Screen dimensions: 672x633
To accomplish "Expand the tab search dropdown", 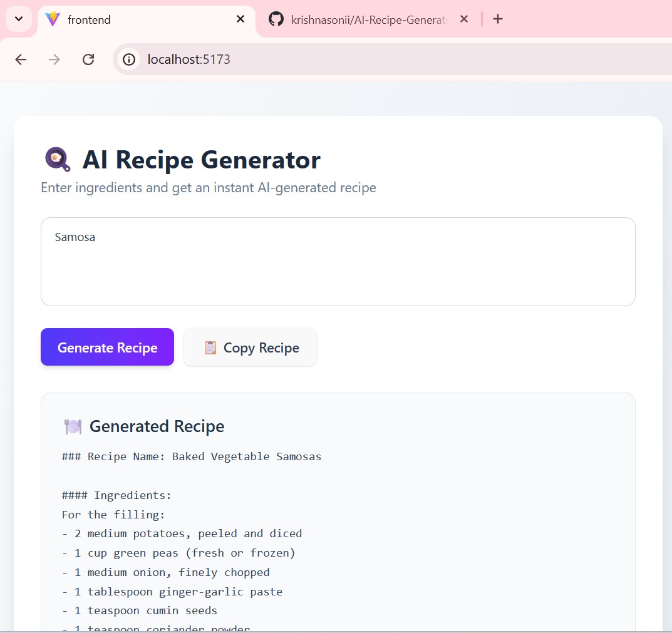I will 19,19.
